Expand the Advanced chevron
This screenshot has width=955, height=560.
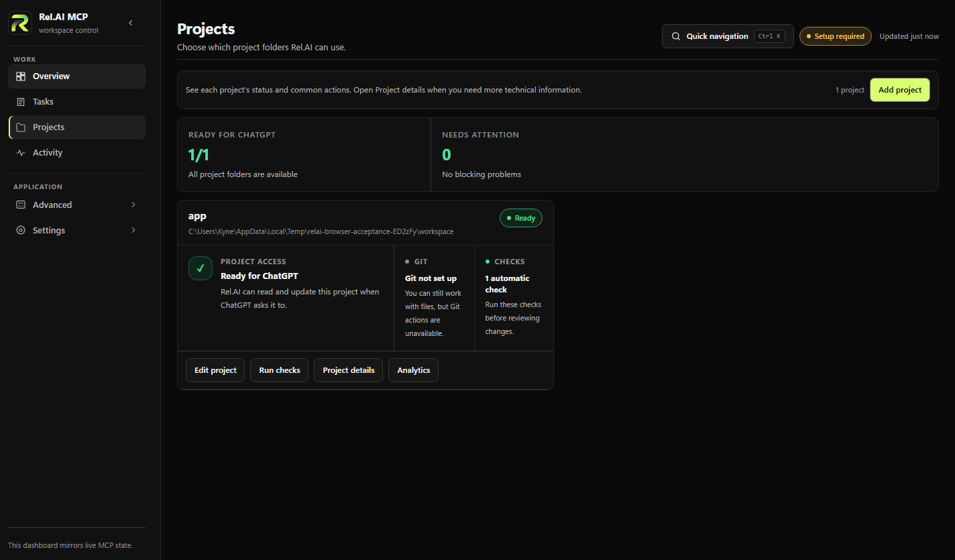pos(133,205)
